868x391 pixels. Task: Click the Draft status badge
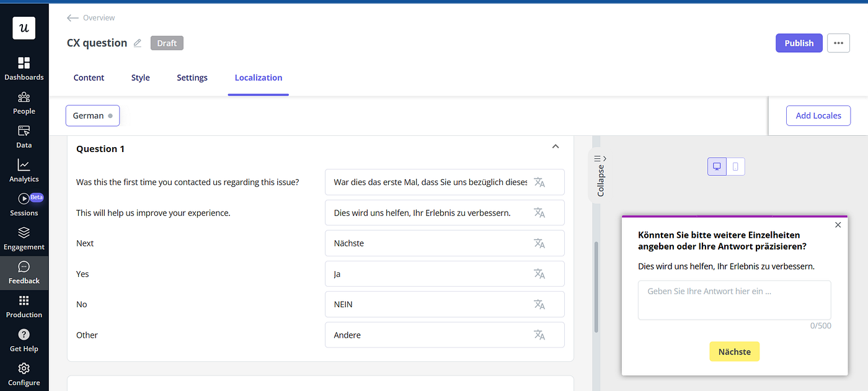(167, 43)
